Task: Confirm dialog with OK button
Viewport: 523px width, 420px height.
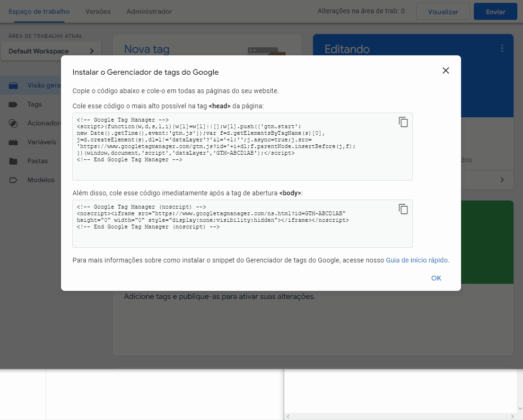Action: 436,278
